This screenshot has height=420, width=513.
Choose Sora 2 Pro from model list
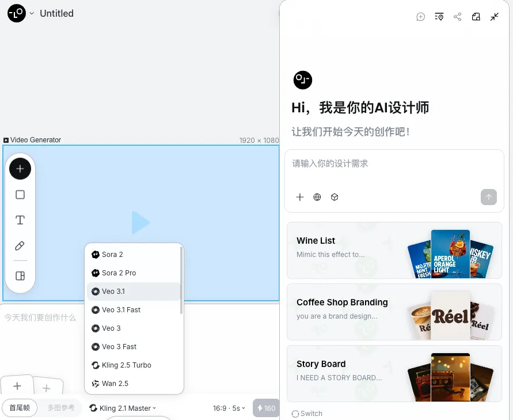tap(119, 273)
